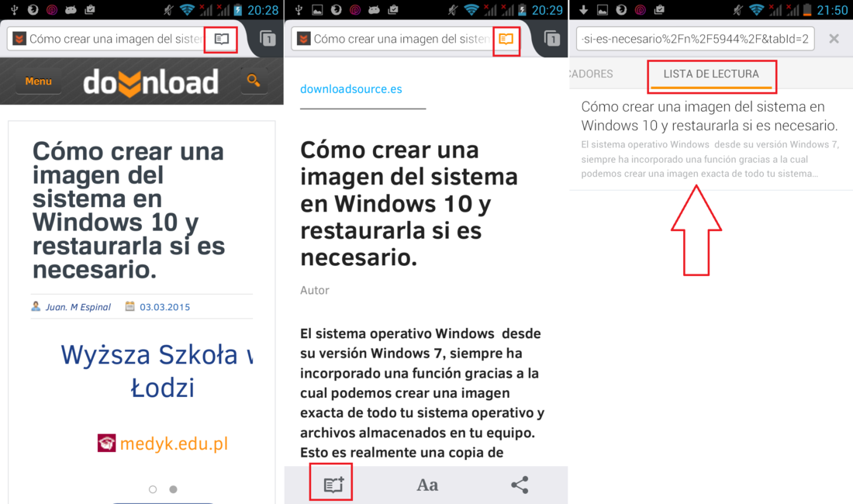Tap the Wi-Fi icon in left phone status bar

(x=187, y=10)
